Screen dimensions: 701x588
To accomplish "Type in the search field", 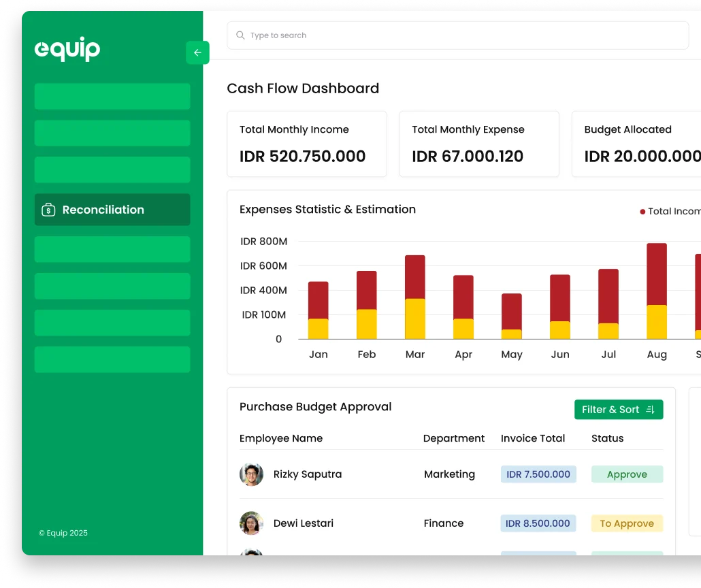I will (463, 35).
